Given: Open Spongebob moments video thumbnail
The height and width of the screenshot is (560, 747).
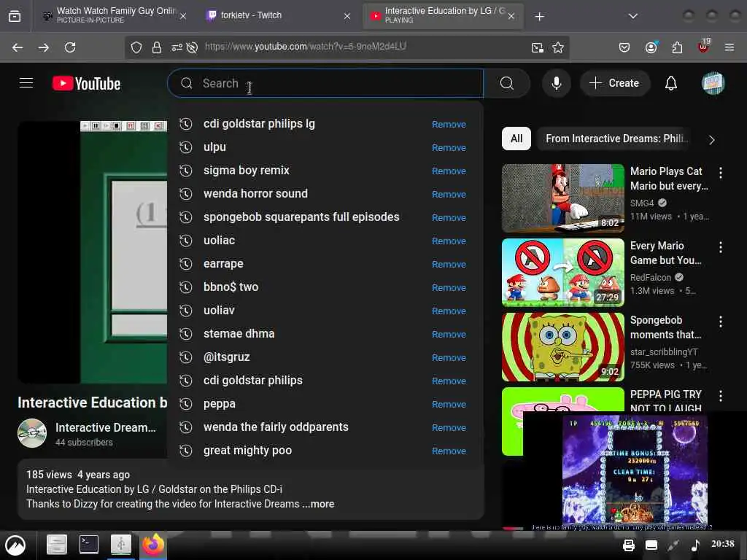Looking at the screenshot, I should pyautogui.click(x=562, y=346).
